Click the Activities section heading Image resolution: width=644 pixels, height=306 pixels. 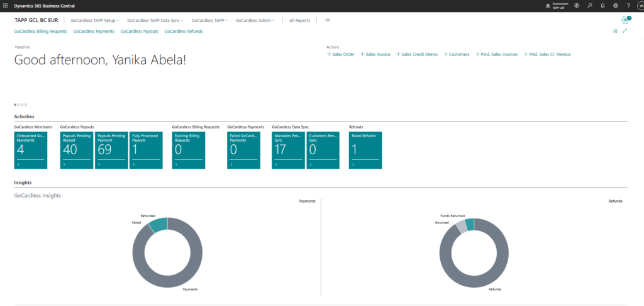pyautogui.click(x=25, y=117)
